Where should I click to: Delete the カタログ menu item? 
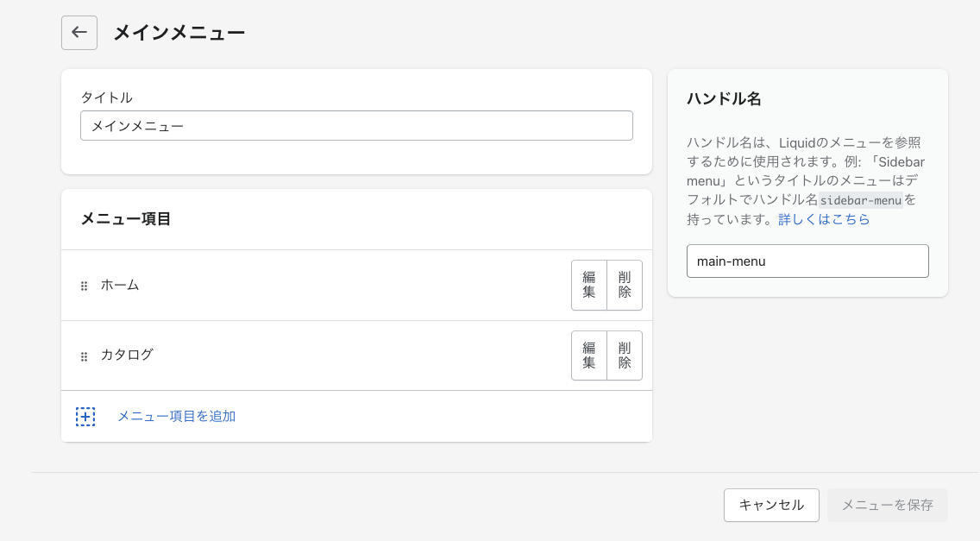[x=625, y=355]
